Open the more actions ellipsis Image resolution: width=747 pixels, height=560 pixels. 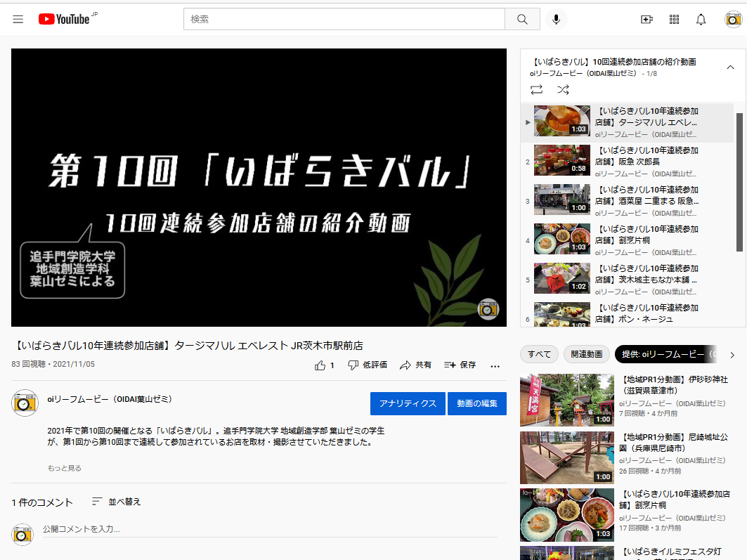[x=495, y=365]
